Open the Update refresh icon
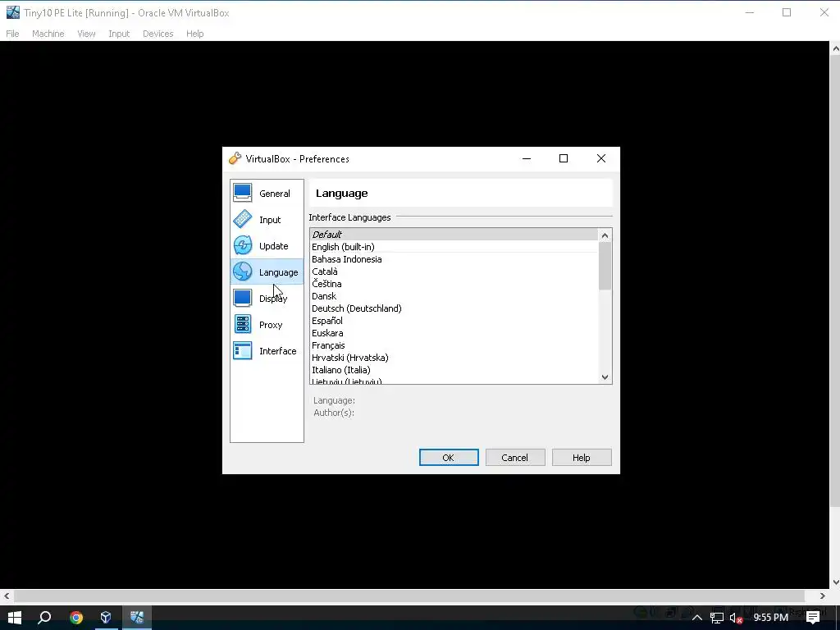 (242, 245)
